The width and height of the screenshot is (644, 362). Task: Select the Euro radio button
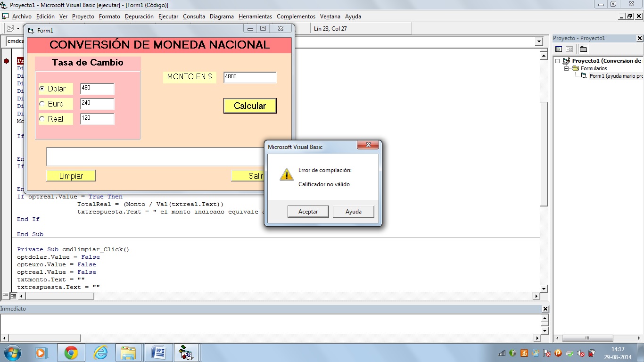pos(42,104)
